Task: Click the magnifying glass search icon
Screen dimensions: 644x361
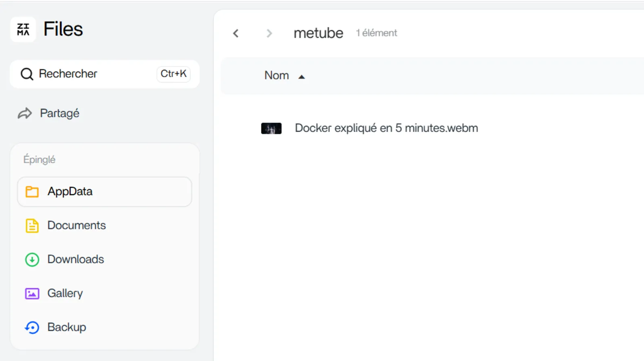Action: point(26,74)
